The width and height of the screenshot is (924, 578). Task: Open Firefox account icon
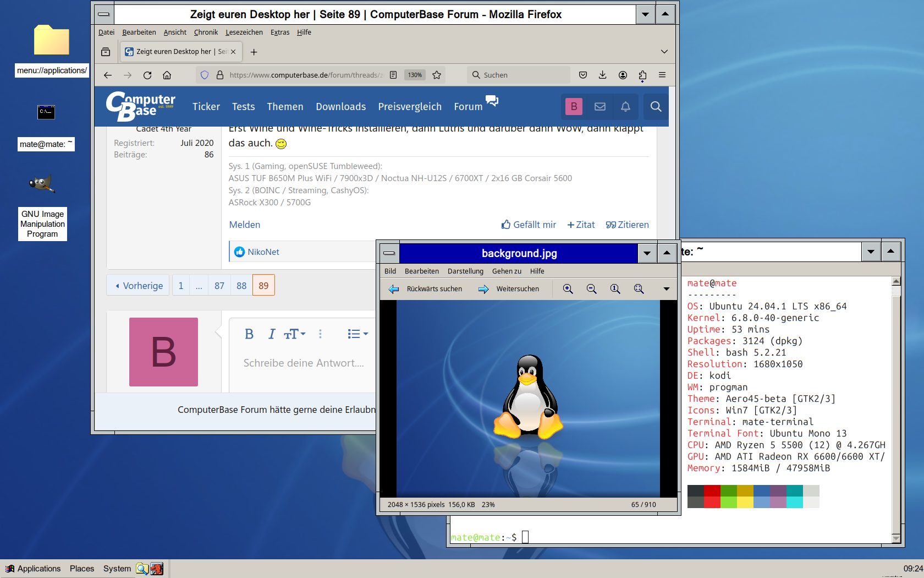coord(623,75)
